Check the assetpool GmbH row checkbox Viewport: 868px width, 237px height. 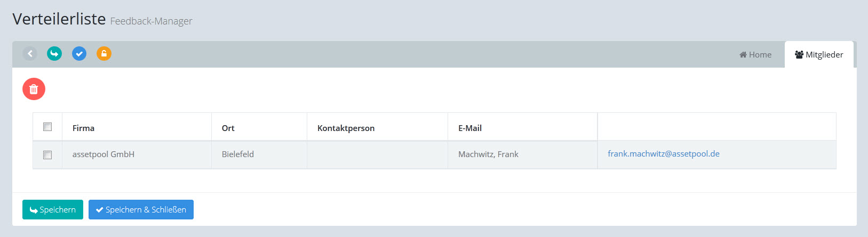click(47, 155)
